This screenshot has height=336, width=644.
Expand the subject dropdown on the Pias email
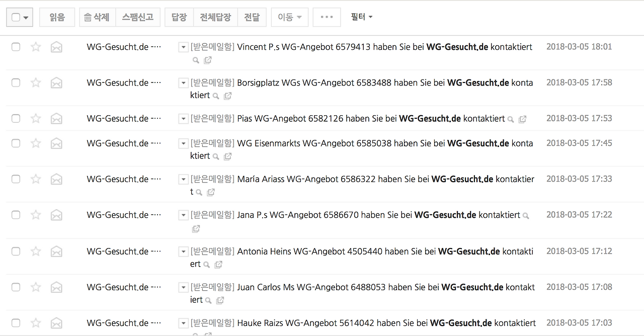183,119
